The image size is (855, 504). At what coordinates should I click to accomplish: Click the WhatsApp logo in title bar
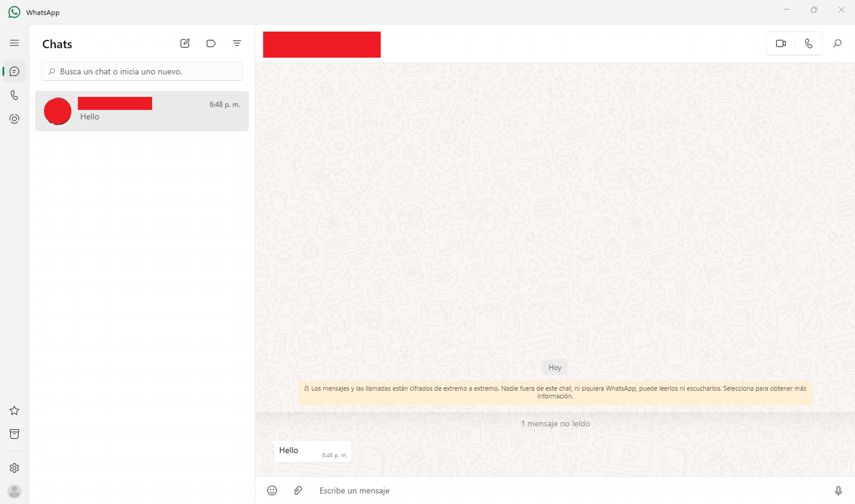(x=14, y=12)
